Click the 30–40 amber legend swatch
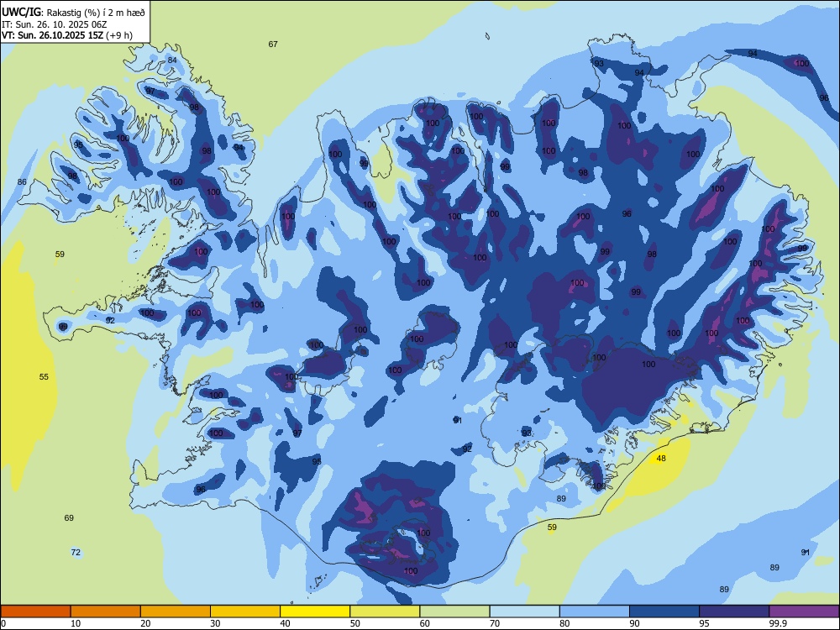 tap(245, 612)
